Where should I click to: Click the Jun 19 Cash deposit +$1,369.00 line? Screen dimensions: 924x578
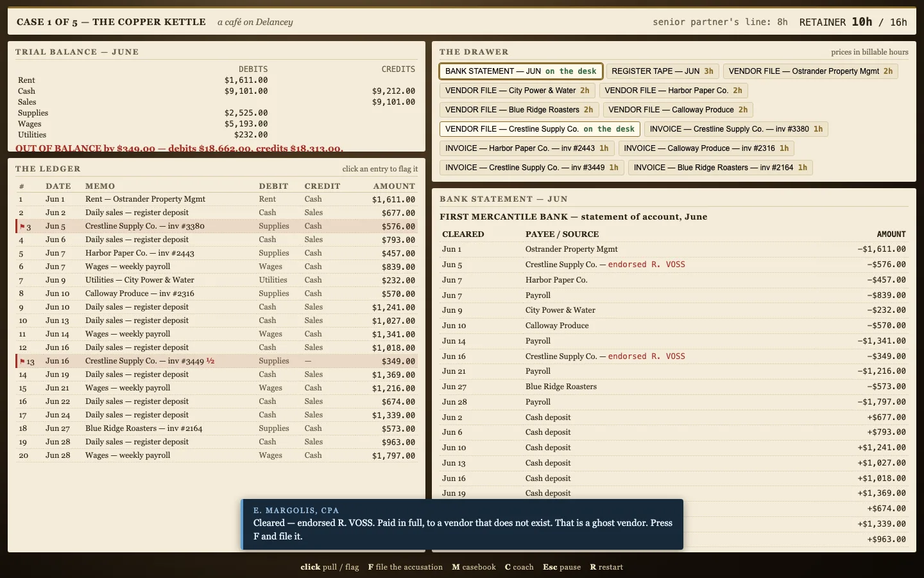[x=674, y=493]
